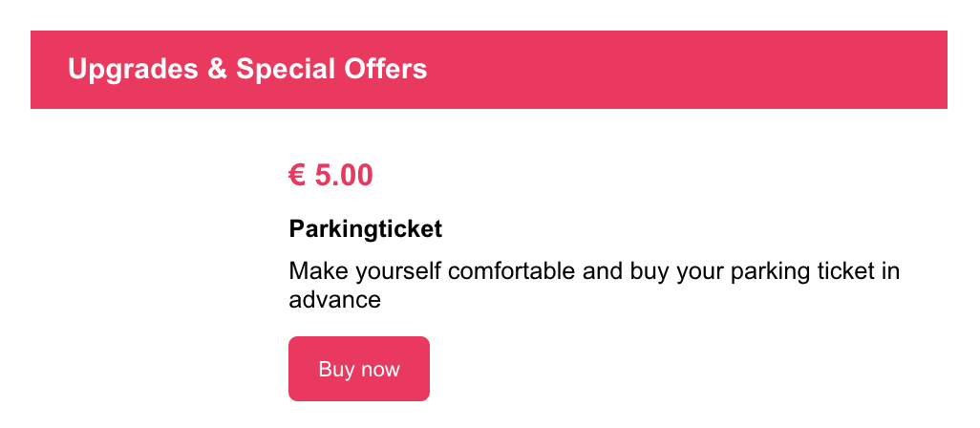The width and height of the screenshot is (980, 428).
Task: Click the Upgrades & Special Offers heading
Action: (x=247, y=69)
